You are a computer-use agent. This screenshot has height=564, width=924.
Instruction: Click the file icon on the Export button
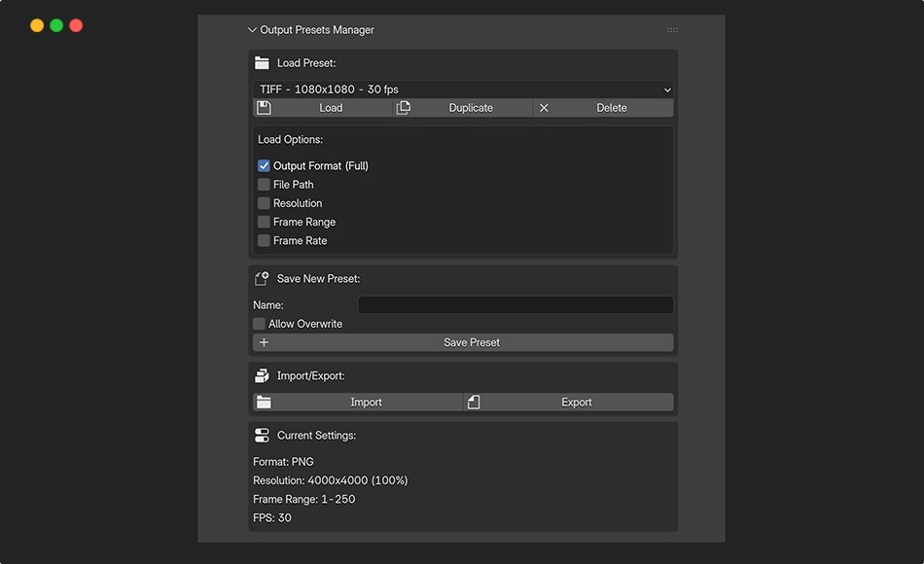click(474, 402)
